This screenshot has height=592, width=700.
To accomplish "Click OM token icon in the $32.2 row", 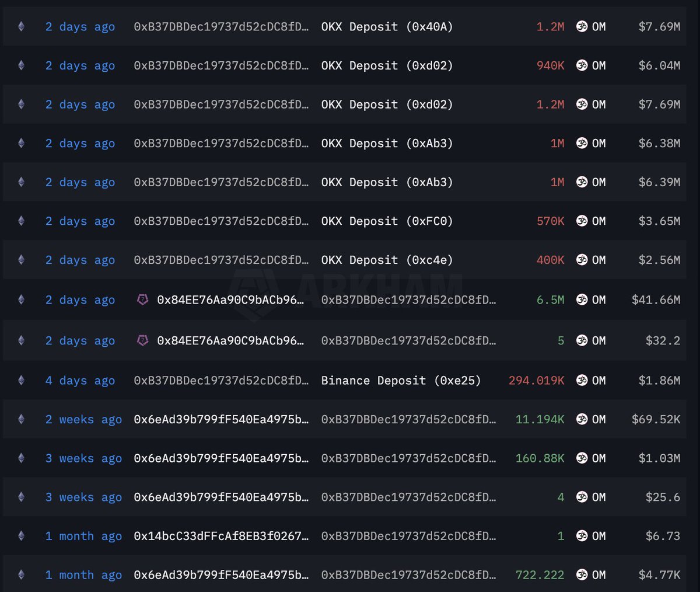I will 582,340.
